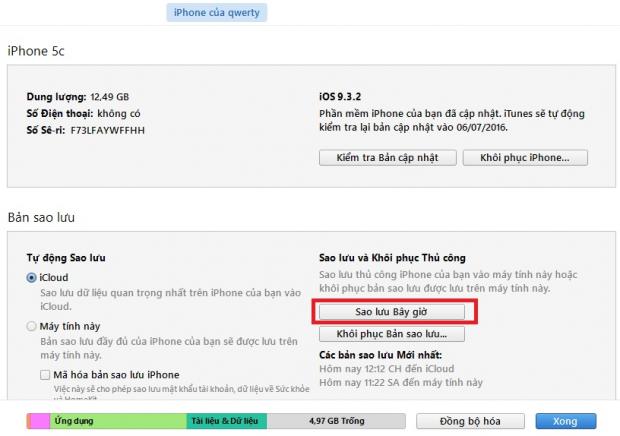Viewport: 620px width, 436px height.
Task: Click the Bản sao lưu section heading
Action: [x=42, y=217]
